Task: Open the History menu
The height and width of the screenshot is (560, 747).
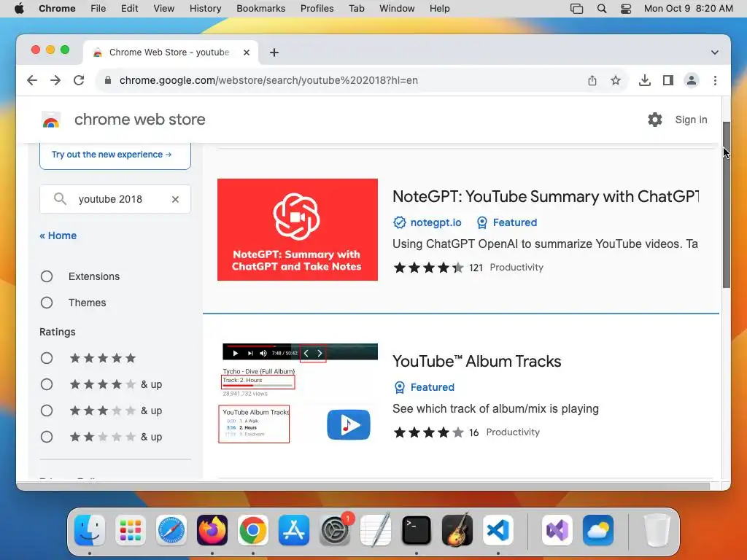Action: [205, 8]
